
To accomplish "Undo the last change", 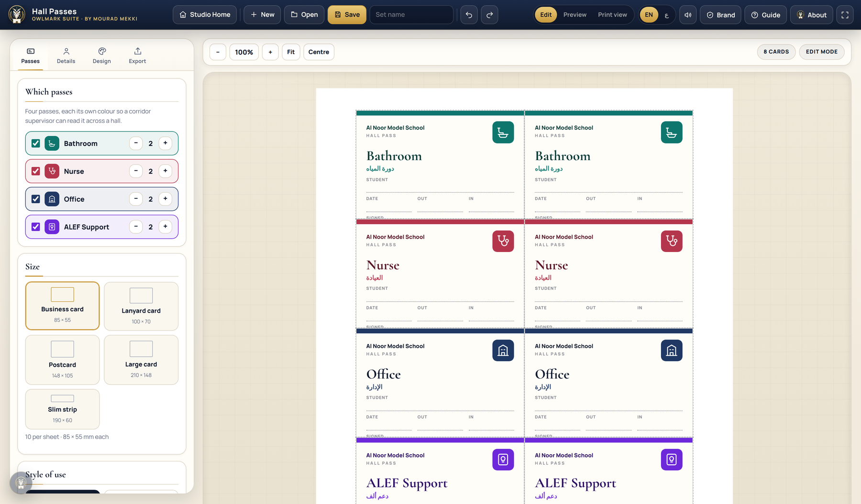I will click(469, 15).
